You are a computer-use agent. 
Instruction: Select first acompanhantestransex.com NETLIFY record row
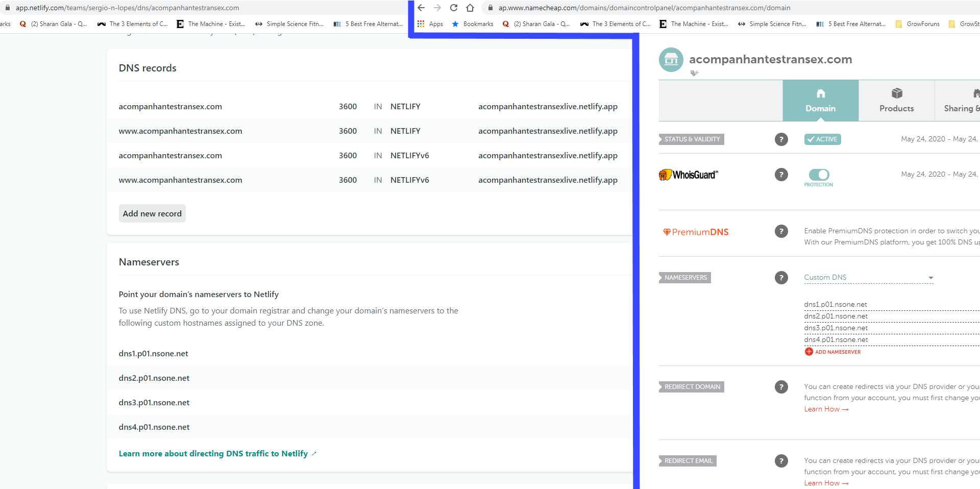coord(369,107)
